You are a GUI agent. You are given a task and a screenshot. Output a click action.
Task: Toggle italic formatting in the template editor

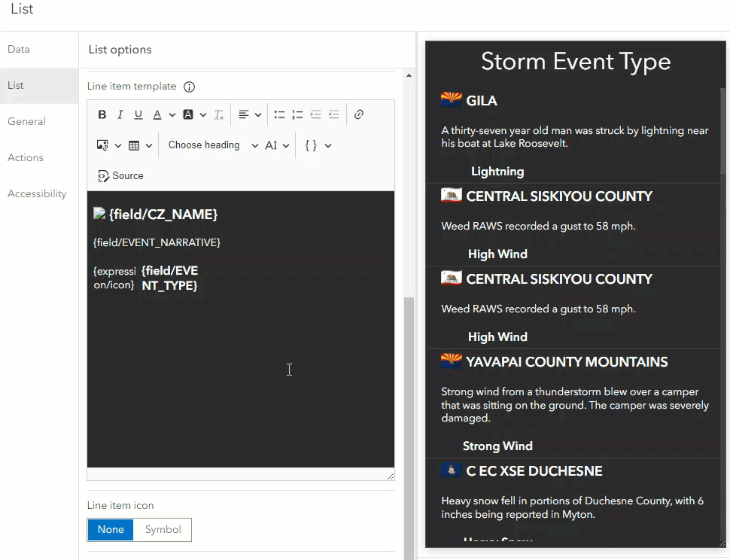(x=120, y=114)
